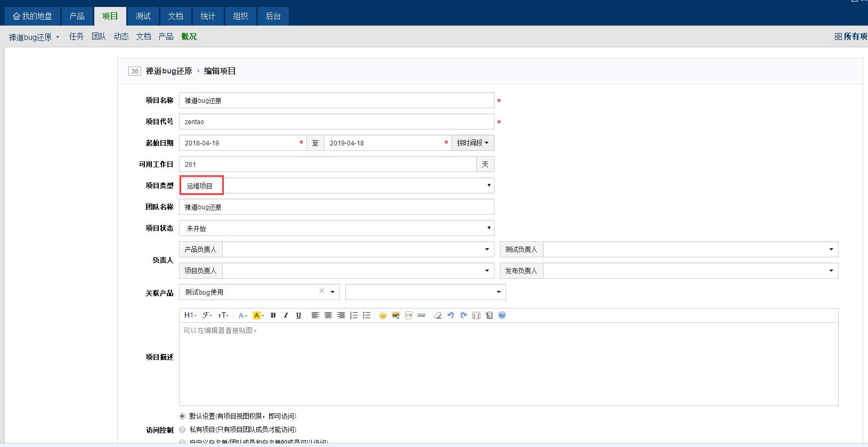Open the 概况 submenu link

(x=189, y=36)
